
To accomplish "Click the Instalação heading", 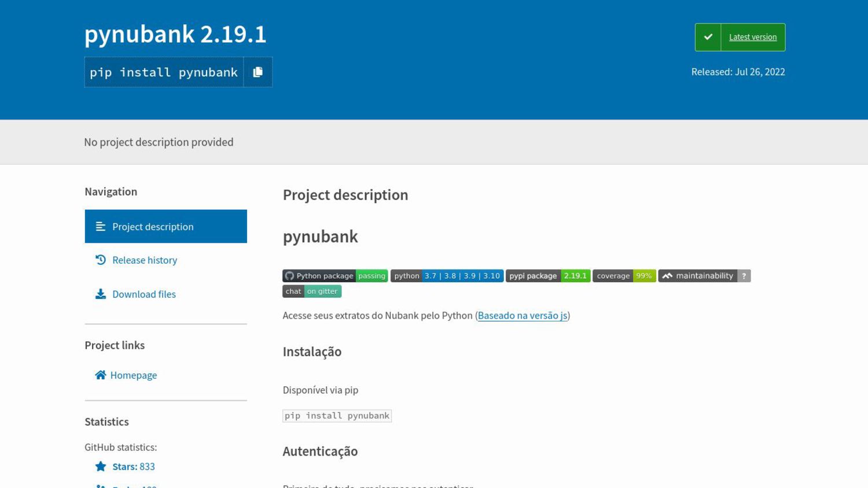I will [312, 352].
